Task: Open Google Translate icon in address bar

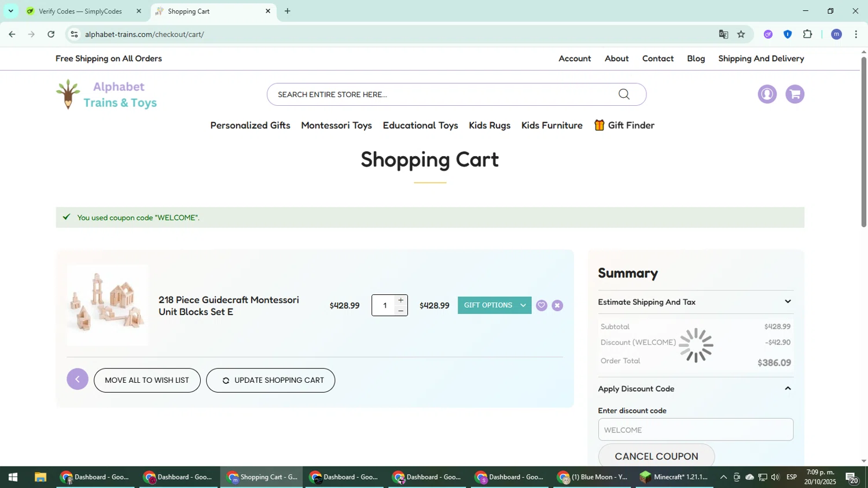Action: pyautogui.click(x=723, y=34)
